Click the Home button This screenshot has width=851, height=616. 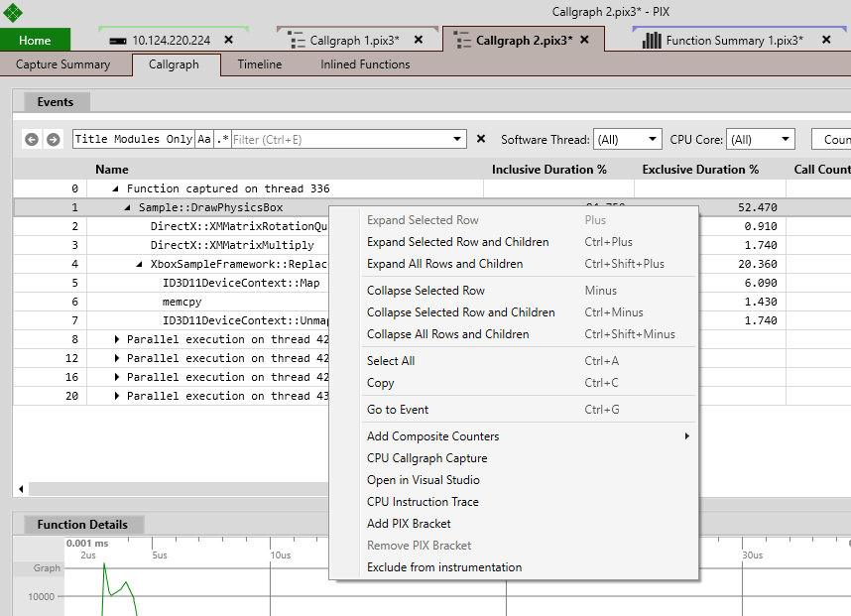pos(35,40)
